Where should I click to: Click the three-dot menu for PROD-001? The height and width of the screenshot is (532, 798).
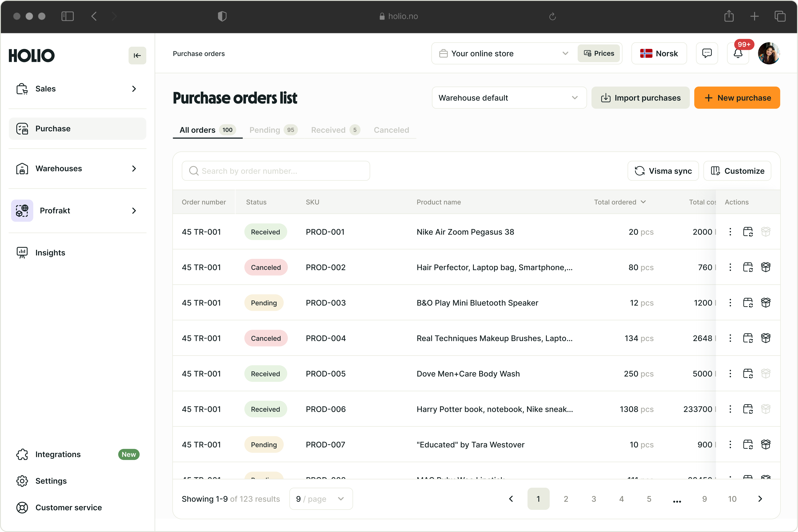click(730, 232)
